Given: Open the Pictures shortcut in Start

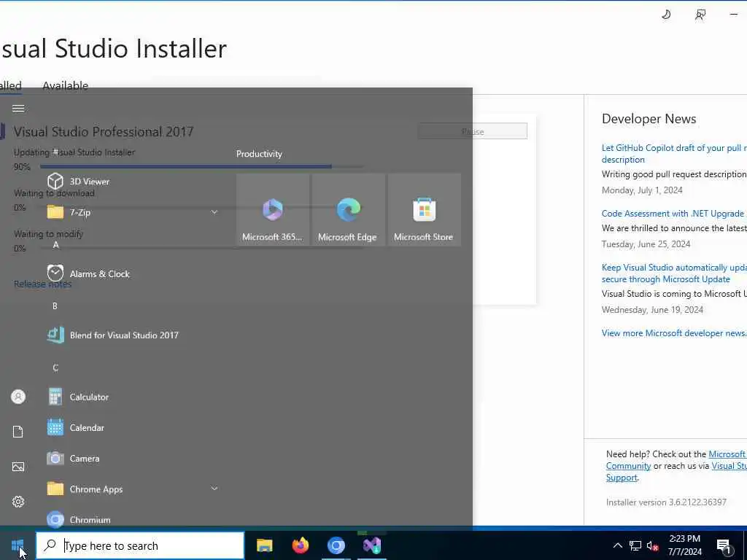Looking at the screenshot, I should click(x=18, y=467).
